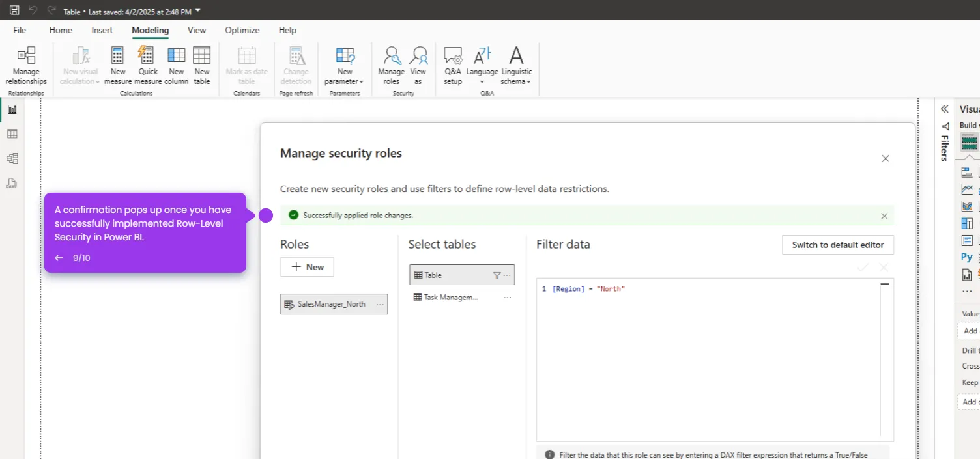Open the Help ribbon tab
The height and width of the screenshot is (459, 980).
[287, 30]
